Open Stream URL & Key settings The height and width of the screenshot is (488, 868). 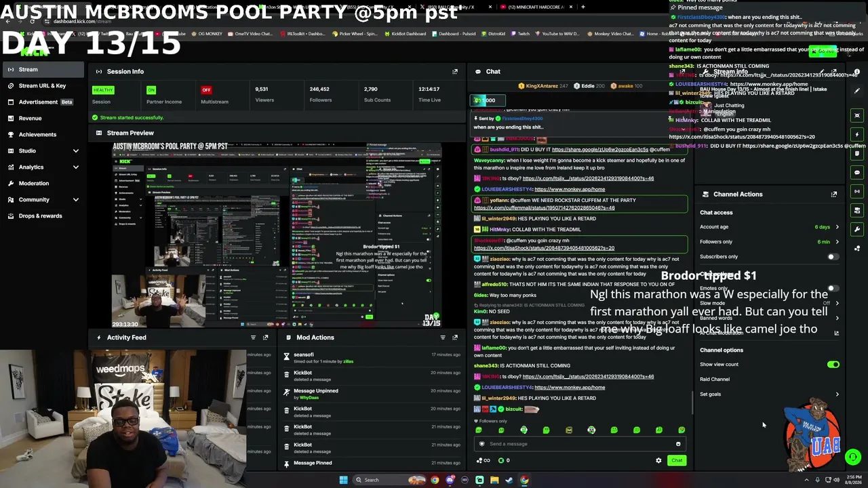[x=42, y=85]
